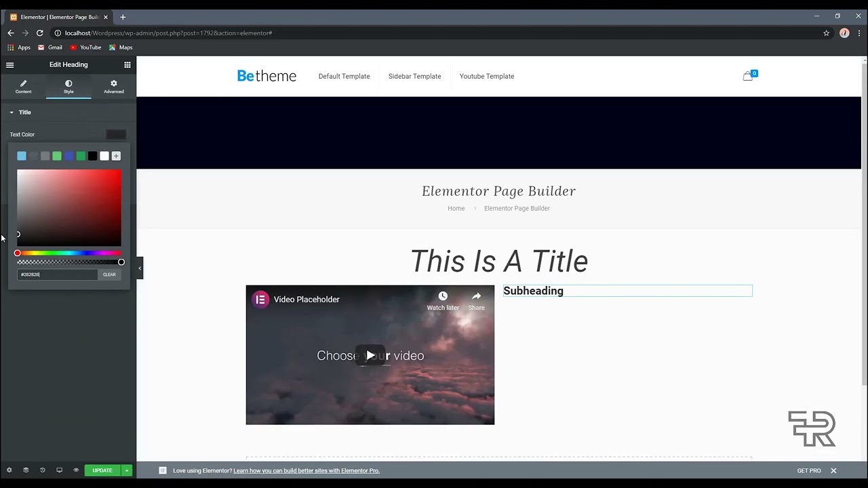This screenshot has height=488, width=868.
Task: Collapse the Elementor side panel
Action: click(x=140, y=268)
